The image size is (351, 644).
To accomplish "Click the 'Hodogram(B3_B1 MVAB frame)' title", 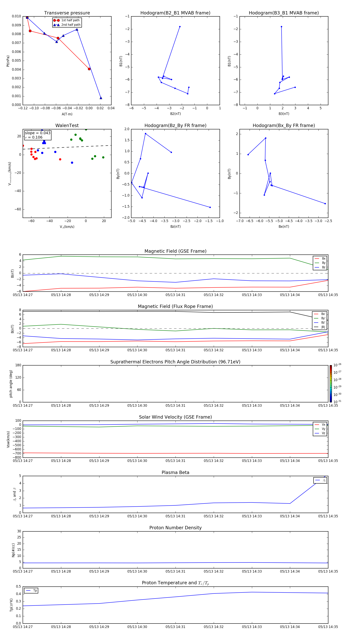I will click(284, 13).
